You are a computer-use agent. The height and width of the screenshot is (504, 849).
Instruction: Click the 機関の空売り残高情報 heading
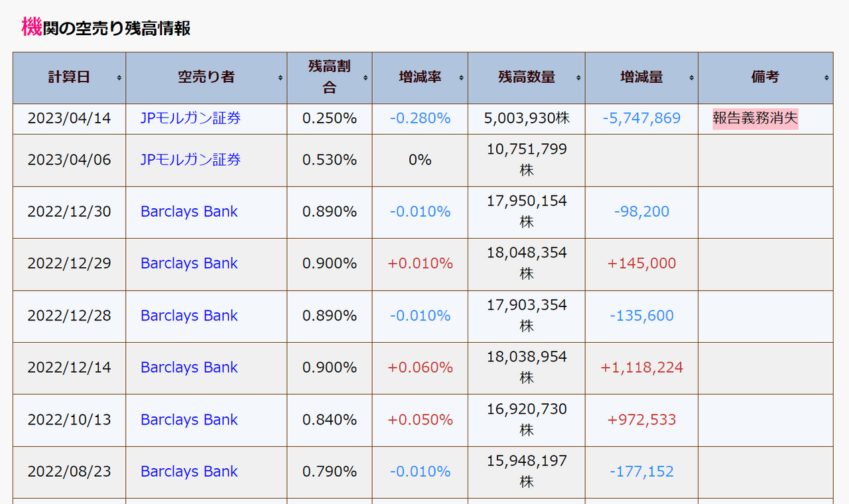tap(106, 28)
